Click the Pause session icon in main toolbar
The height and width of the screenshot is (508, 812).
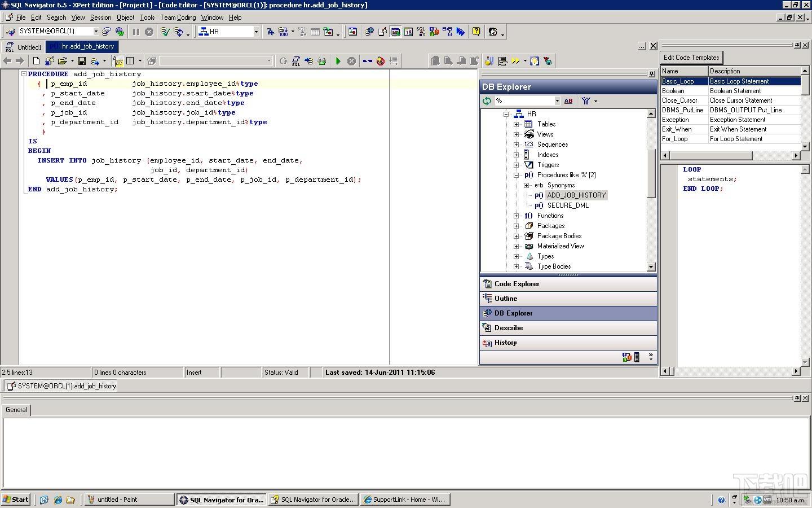[x=136, y=32]
